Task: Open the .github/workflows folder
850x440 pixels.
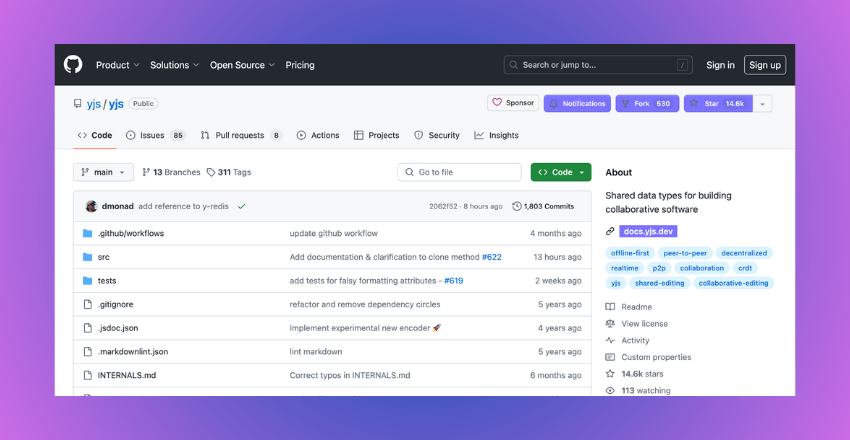Action: pos(131,234)
